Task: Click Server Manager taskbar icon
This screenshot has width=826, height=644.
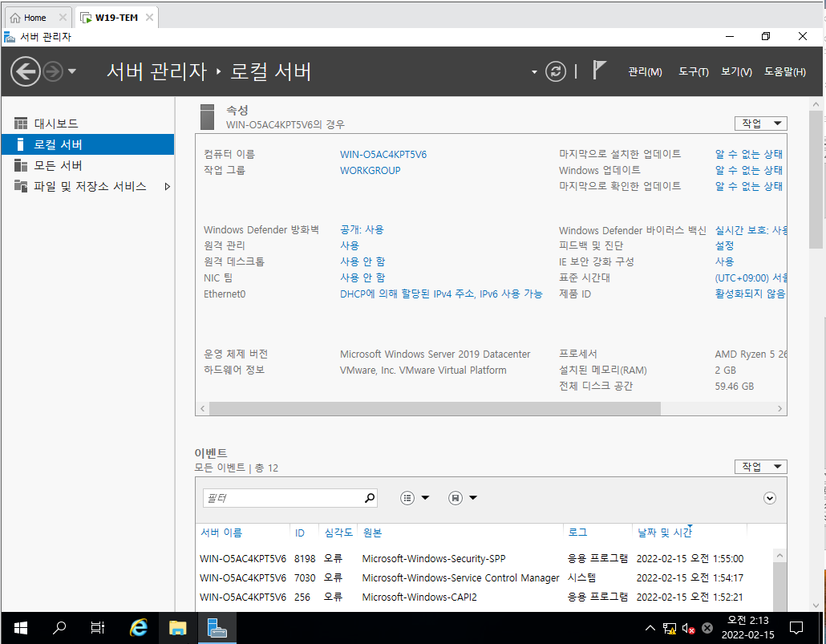Action: [x=217, y=628]
